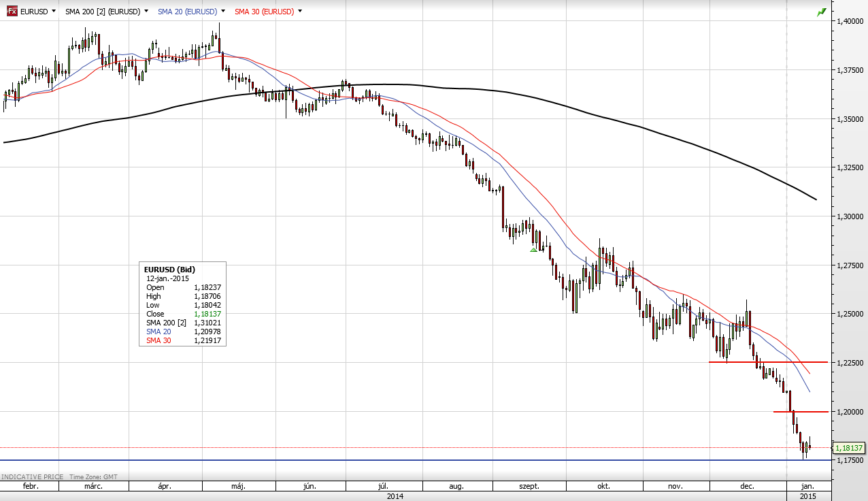Screen dimensions: 868x501
Task: Click the 2014 year label
Action: pyautogui.click(x=395, y=496)
